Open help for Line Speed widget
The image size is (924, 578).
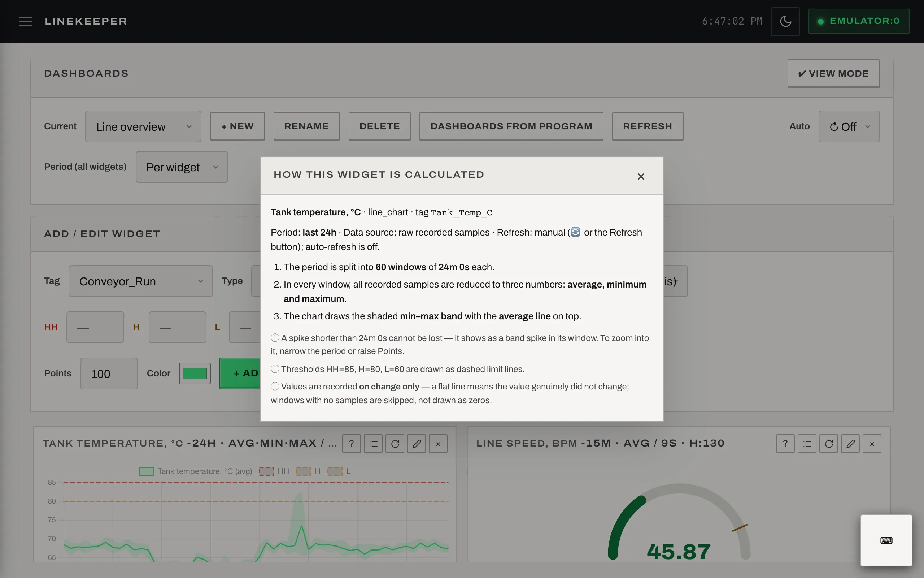coord(785,444)
